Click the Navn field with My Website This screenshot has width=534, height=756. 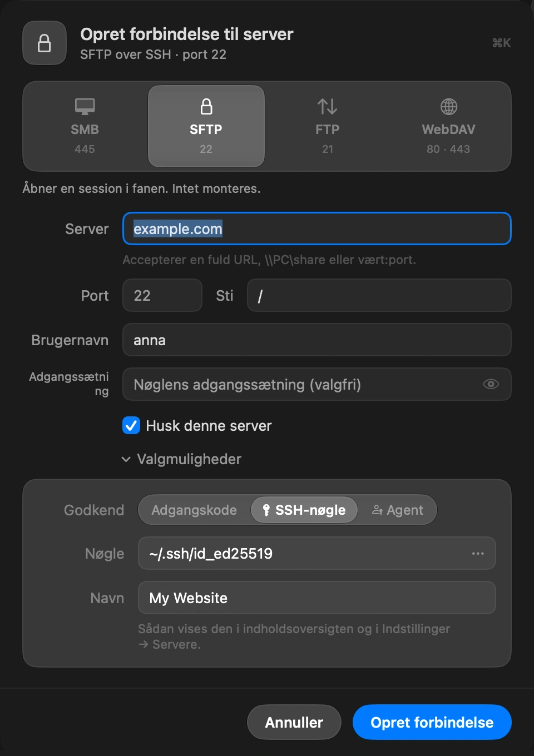point(317,598)
